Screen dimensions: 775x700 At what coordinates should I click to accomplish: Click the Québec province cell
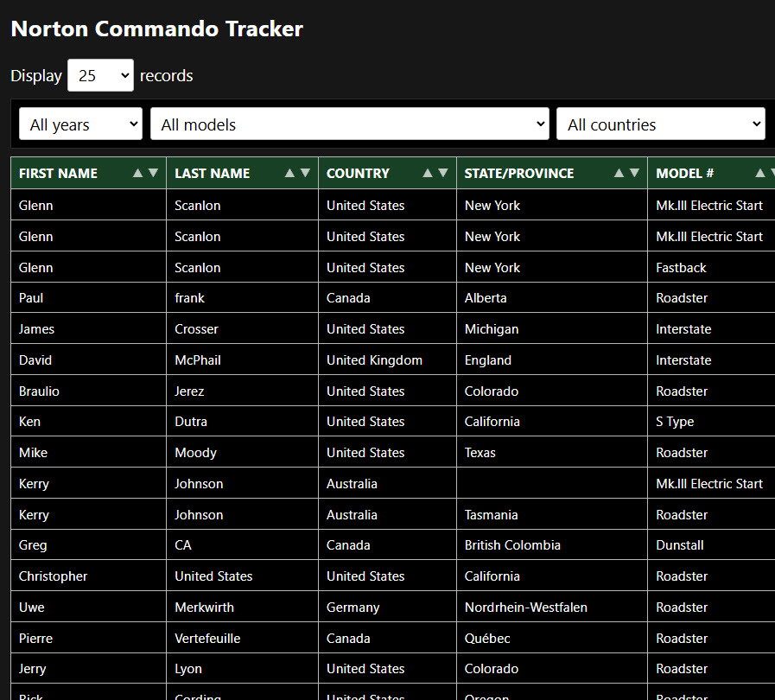click(x=551, y=638)
